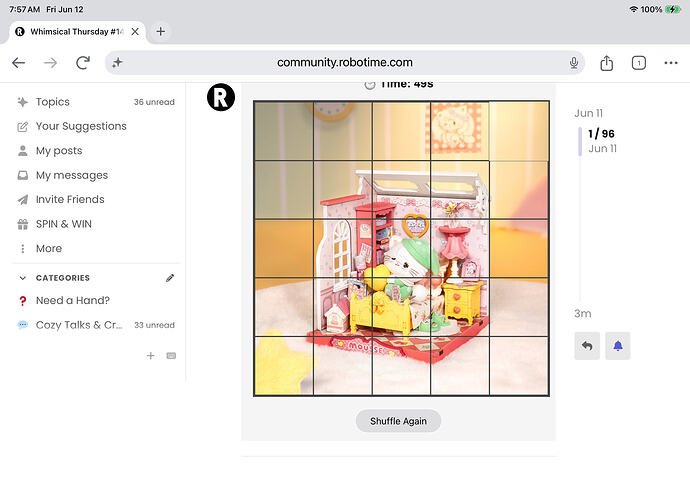Tap the sparkle icon in address bar

[117, 63]
